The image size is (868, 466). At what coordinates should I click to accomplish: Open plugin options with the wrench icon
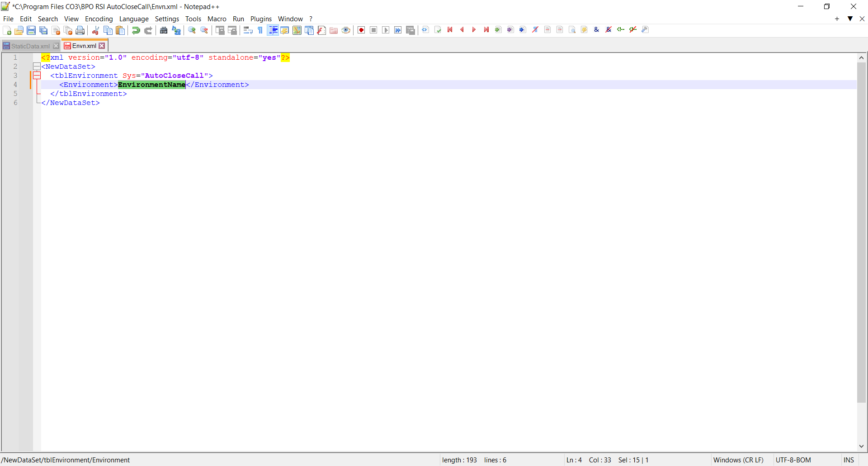pos(645,30)
